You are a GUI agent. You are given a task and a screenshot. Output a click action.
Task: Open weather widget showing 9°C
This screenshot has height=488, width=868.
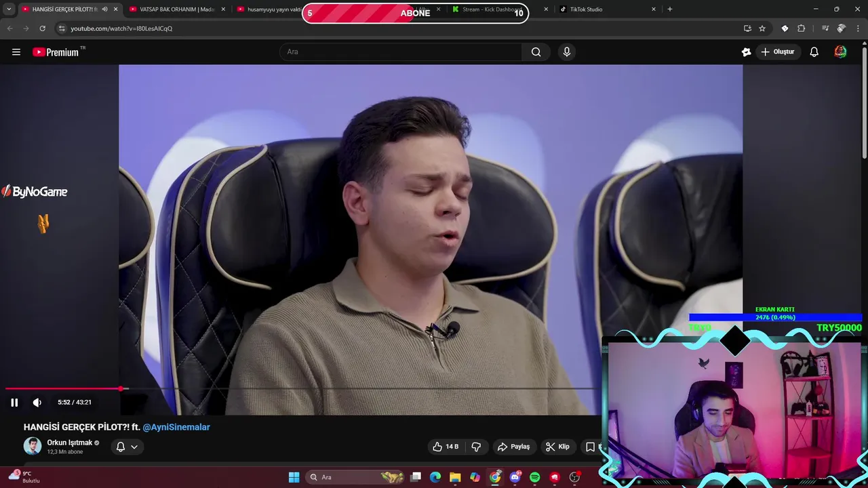tap(26, 477)
